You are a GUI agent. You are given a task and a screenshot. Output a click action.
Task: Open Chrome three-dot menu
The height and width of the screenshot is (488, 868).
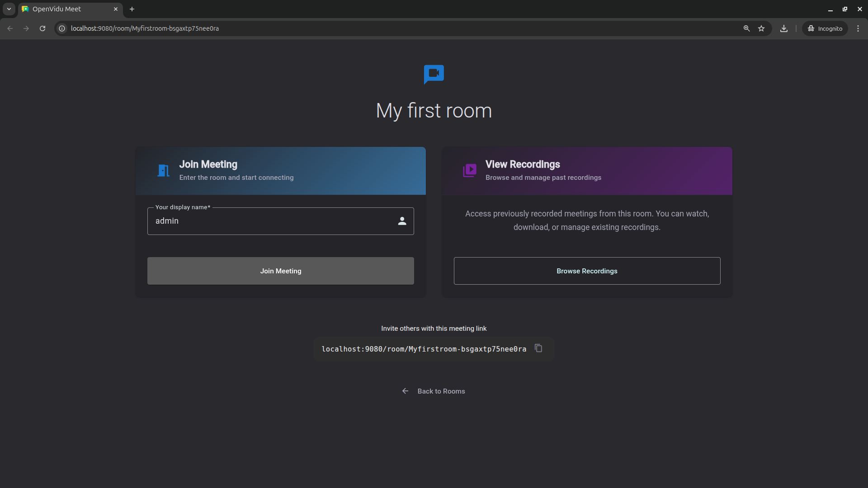tap(858, 28)
